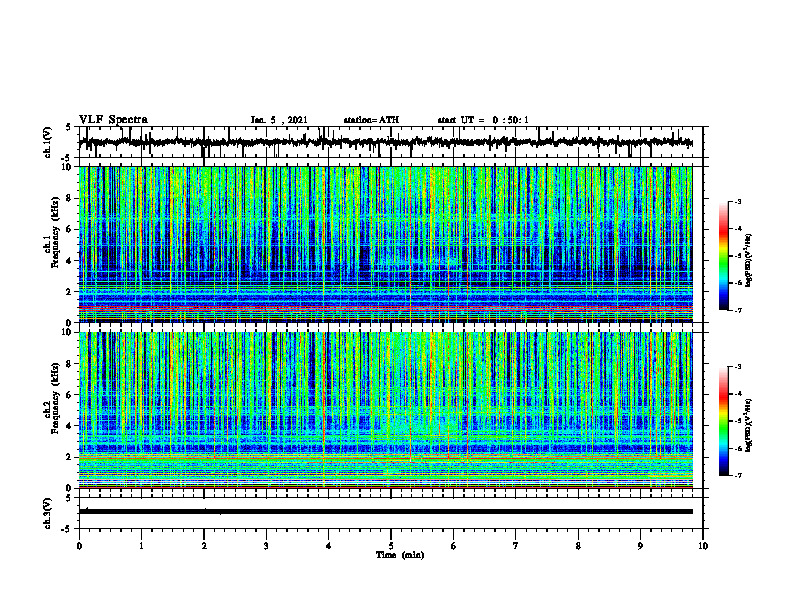Click time axis tick label "8"
Image resolution: width=792 pixels, height=612 pixels.
click(x=578, y=546)
